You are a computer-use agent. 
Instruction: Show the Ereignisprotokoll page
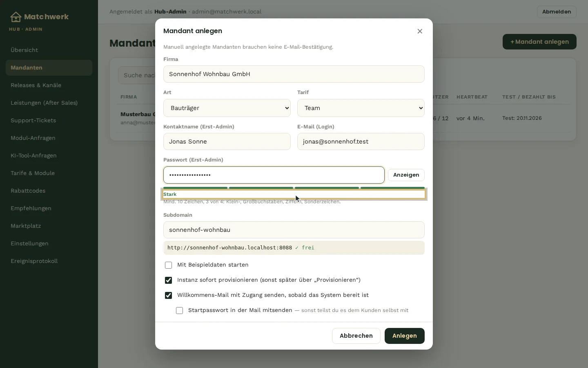[x=49, y=261]
